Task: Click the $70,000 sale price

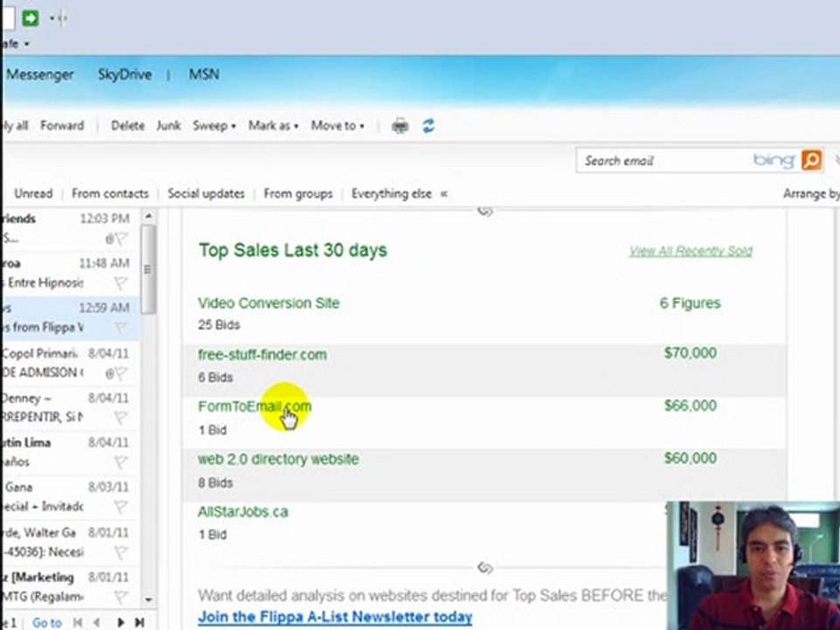Action: click(690, 353)
